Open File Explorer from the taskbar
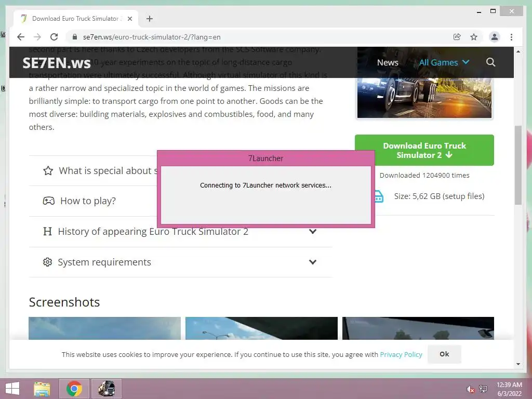The image size is (532, 399). 42,389
